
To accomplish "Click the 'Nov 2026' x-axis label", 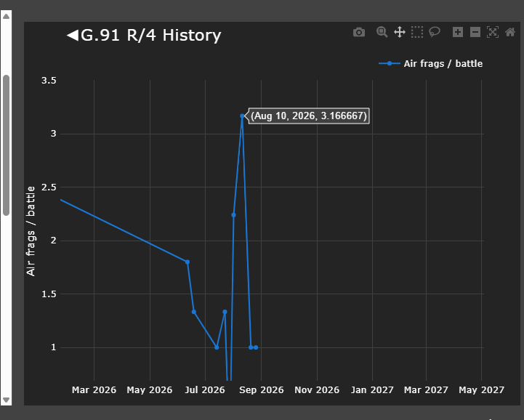I will tap(317, 390).
